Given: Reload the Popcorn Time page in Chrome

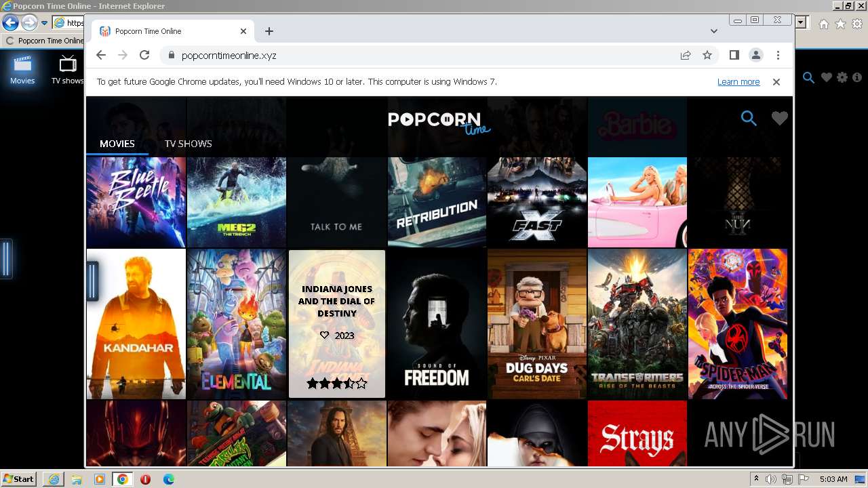Looking at the screenshot, I should tap(144, 55).
